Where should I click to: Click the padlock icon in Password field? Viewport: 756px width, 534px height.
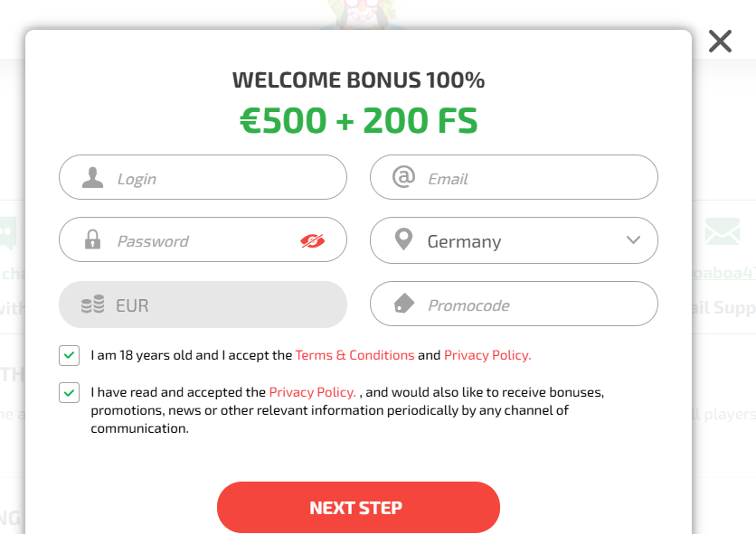pyautogui.click(x=92, y=240)
